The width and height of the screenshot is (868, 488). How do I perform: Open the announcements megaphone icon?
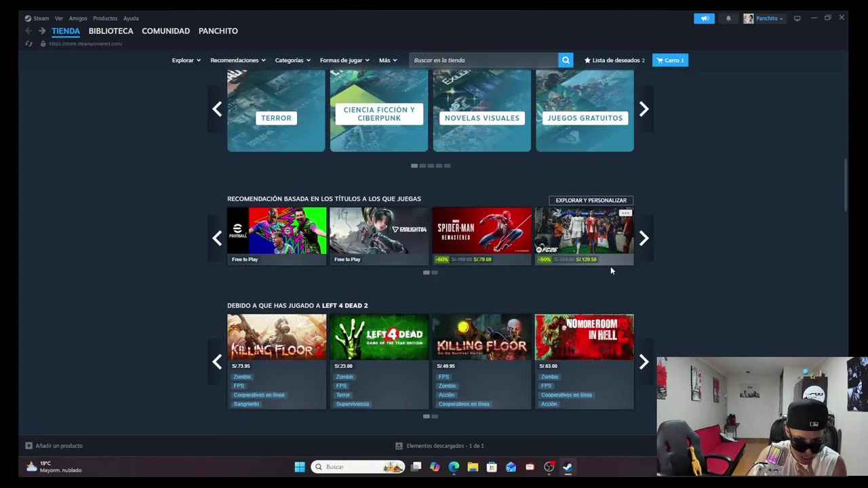coord(704,18)
